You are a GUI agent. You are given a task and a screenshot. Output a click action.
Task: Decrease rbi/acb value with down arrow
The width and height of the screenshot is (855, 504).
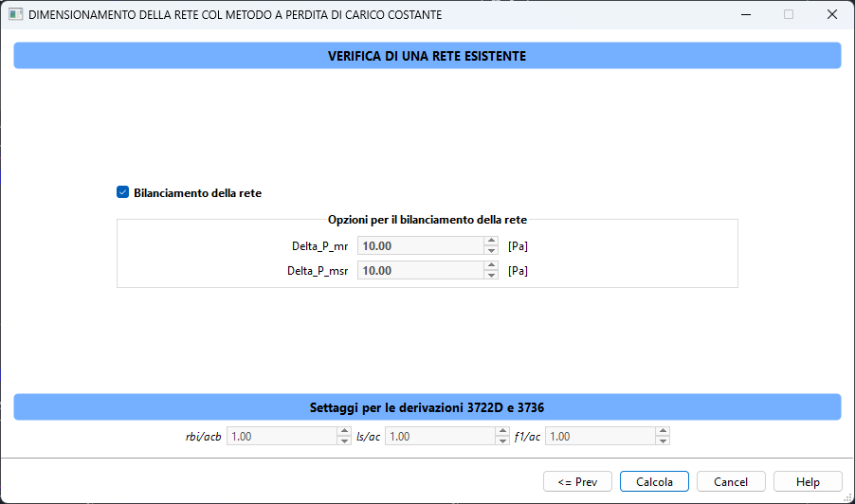[x=344, y=441]
